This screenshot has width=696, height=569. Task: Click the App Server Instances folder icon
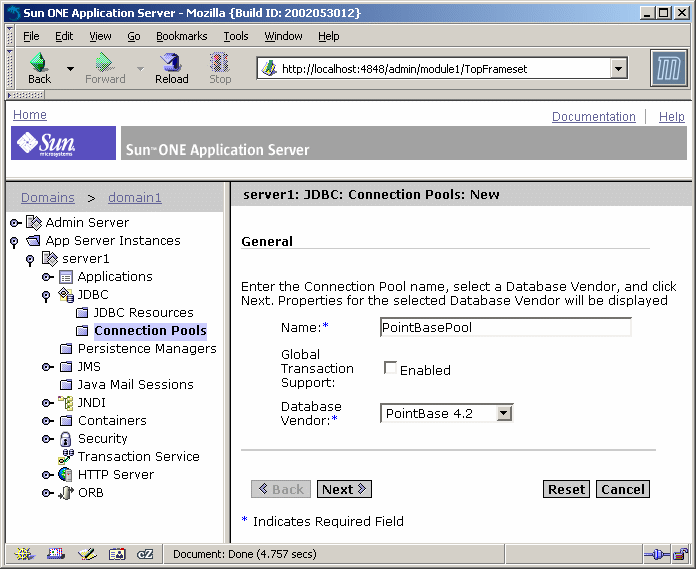click(x=34, y=240)
